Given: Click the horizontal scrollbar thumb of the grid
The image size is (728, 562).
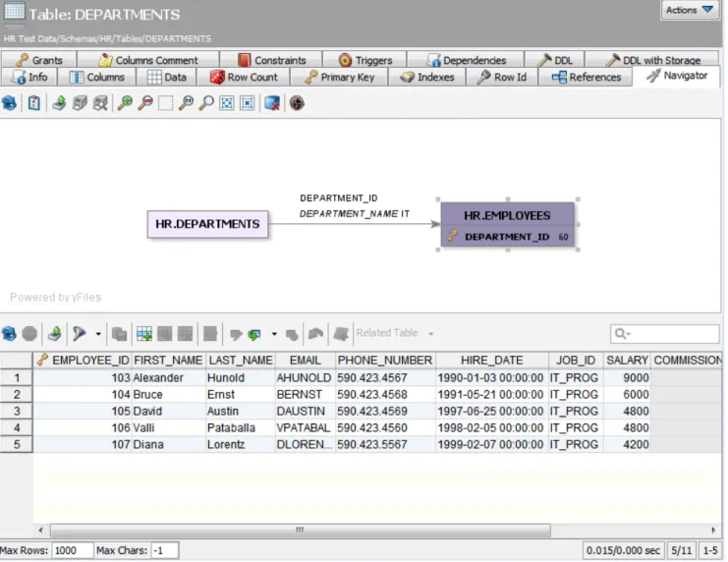Looking at the screenshot, I should point(301,530).
